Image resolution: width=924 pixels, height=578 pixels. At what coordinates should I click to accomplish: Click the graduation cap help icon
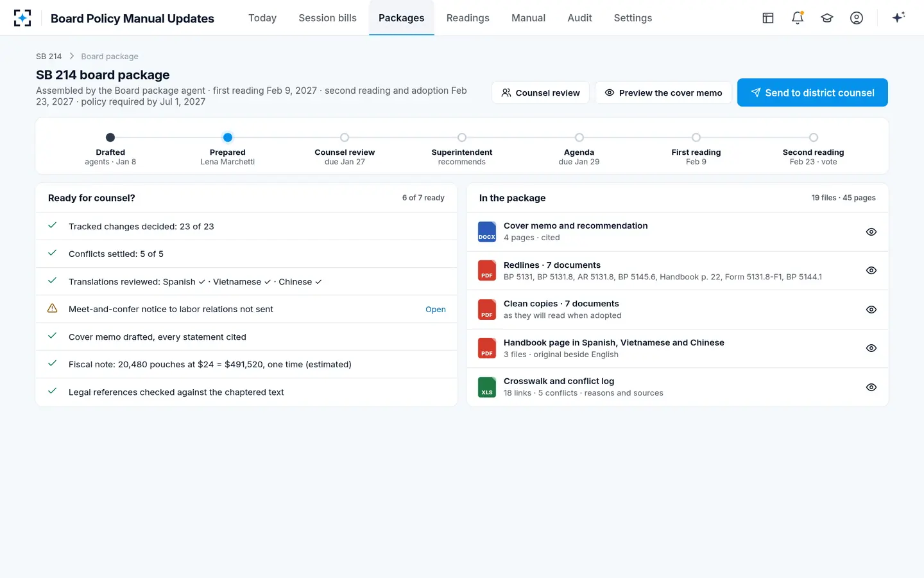coord(827,18)
